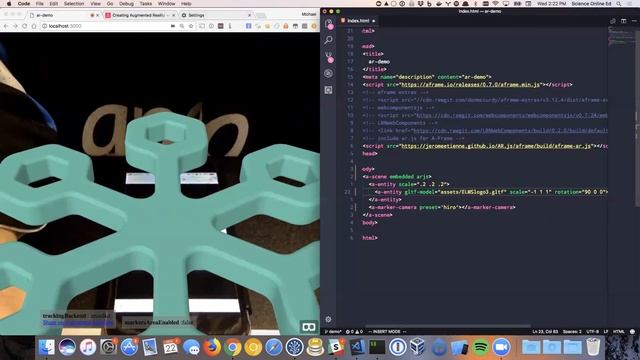Click the blue debug link under trackingBackend
640x360 pixels.
click(78, 322)
